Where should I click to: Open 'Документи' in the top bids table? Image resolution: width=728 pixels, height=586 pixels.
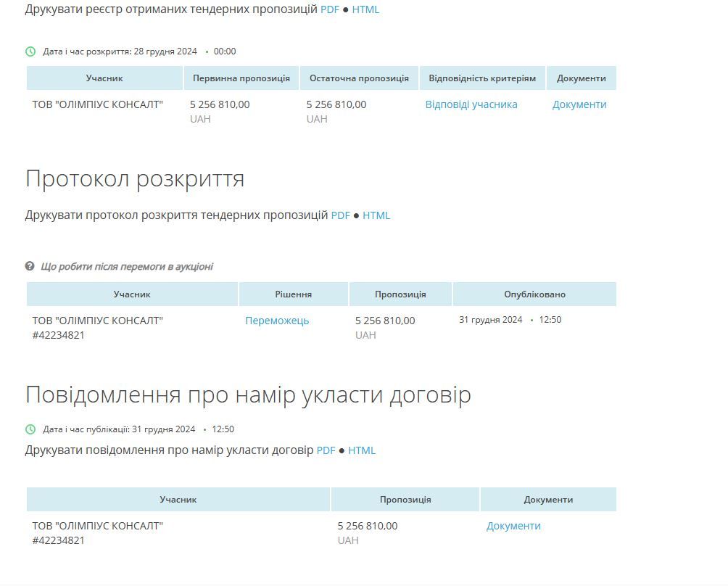(581, 104)
